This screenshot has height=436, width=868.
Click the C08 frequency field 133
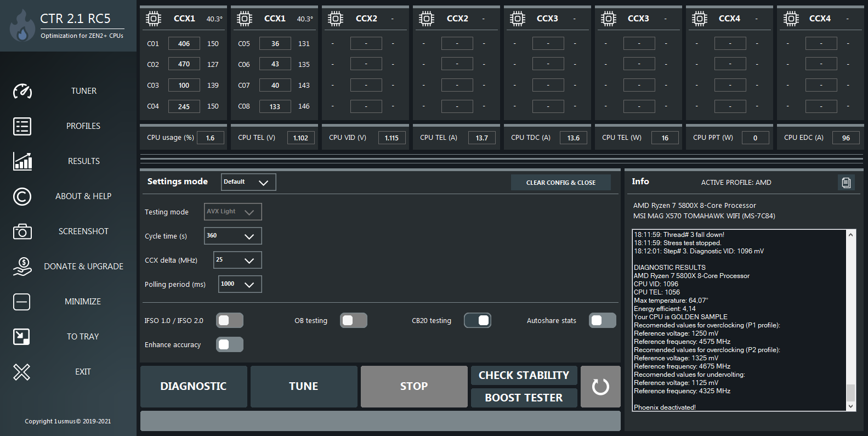click(275, 106)
